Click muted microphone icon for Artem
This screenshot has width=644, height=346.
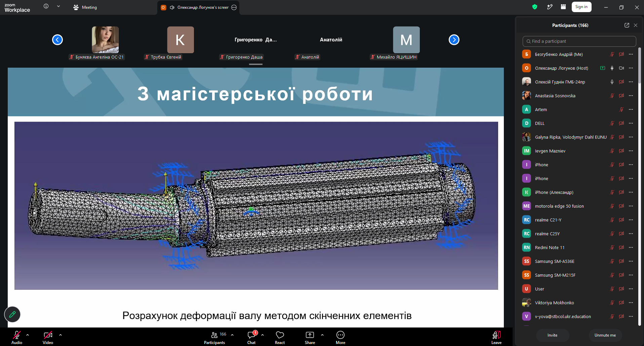coord(621,109)
